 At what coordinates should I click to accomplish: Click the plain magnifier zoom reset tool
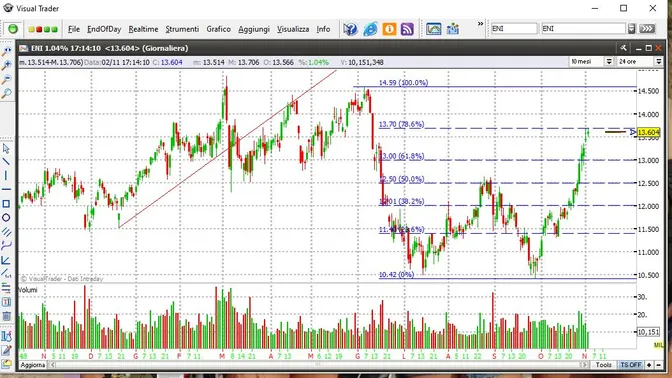click(x=6, y=93)
